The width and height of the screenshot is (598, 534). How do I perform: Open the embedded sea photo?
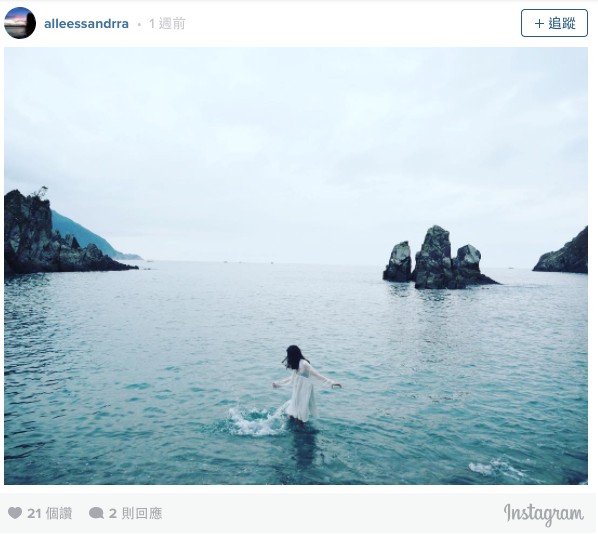(x=296, y=266)
